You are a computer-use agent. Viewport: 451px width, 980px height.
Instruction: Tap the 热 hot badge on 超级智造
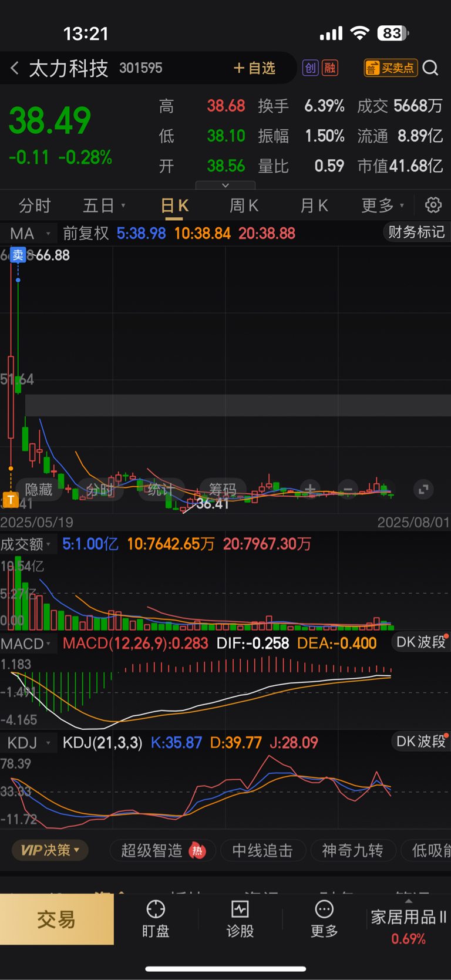point(197,850)
